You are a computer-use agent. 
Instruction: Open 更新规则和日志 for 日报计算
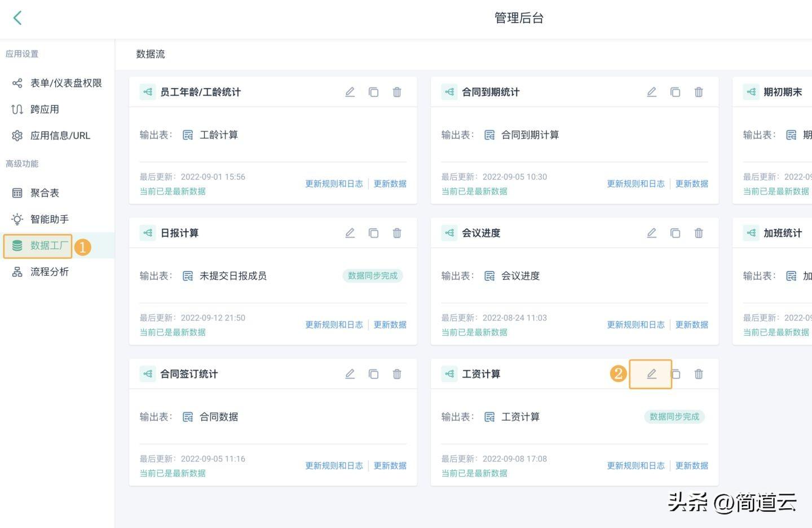click(x=334, y=325)
